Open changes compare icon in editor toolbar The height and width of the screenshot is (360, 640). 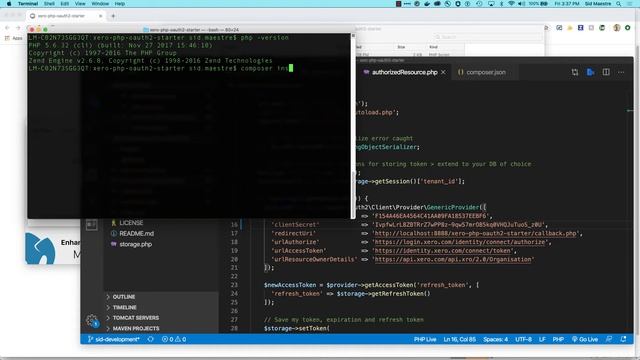click(x=575, y=72)
